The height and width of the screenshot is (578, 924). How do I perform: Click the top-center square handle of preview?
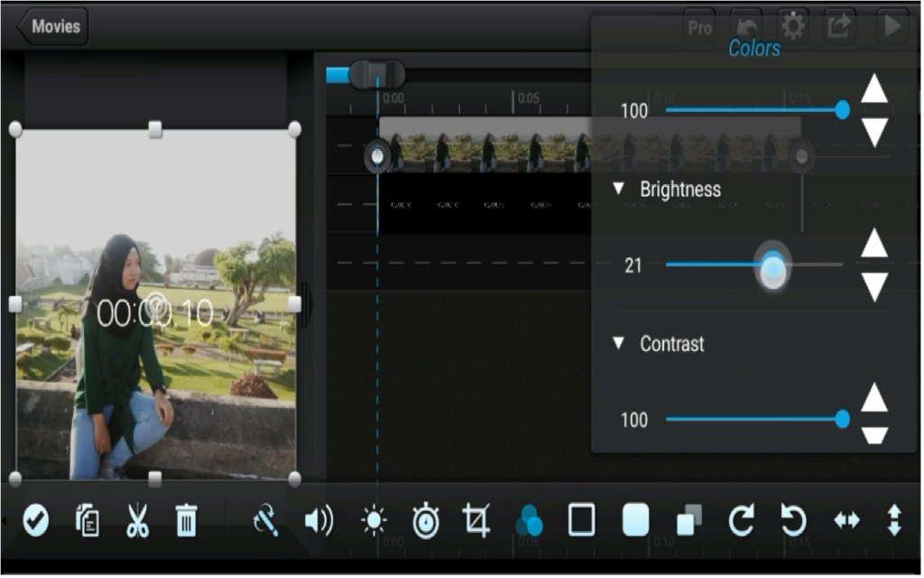[155, 129]
